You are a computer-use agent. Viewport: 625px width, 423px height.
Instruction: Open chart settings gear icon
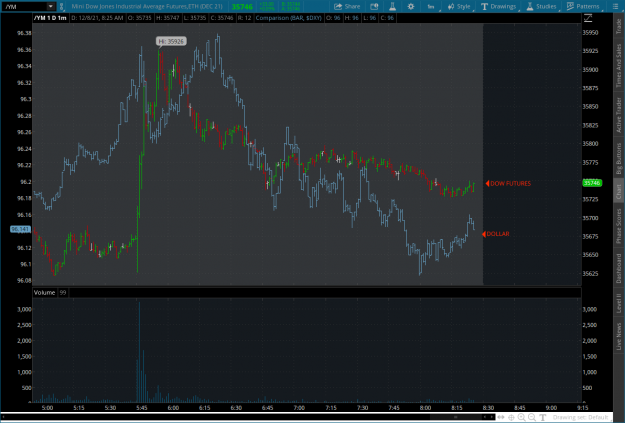point(411,6)
